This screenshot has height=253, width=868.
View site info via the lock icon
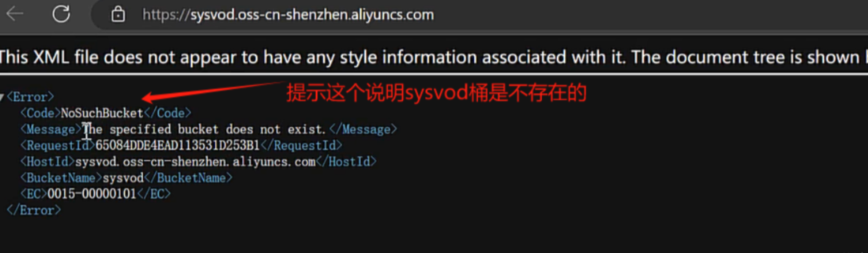tap(118, 14)
